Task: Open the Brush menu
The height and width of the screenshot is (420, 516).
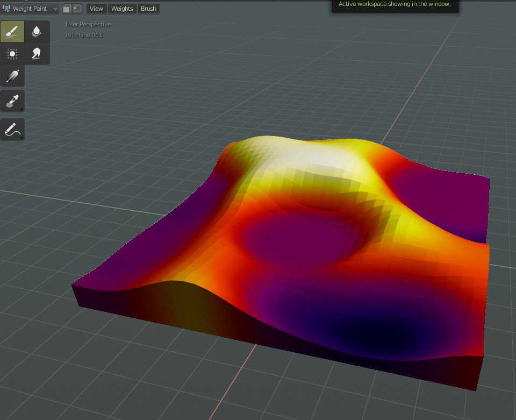Action: coord(148,9)
